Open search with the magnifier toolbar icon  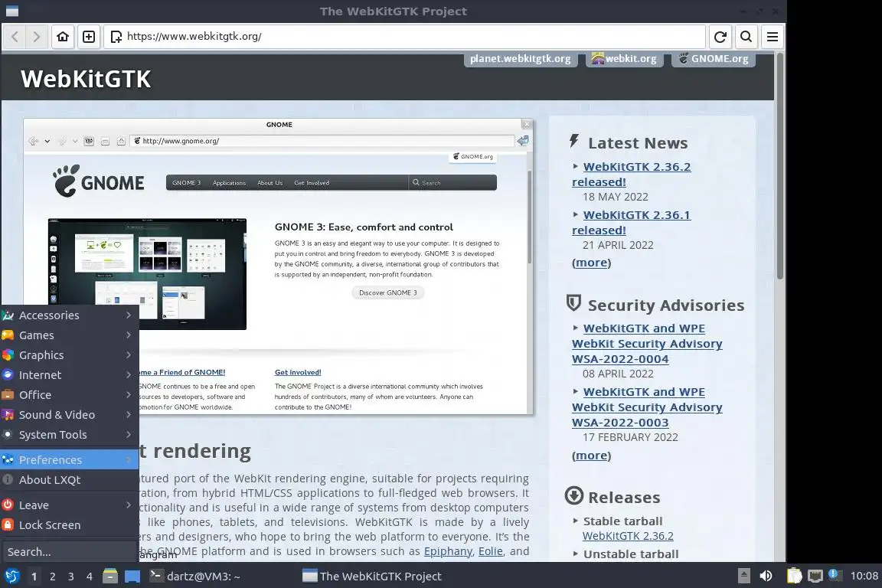(746, 37)
